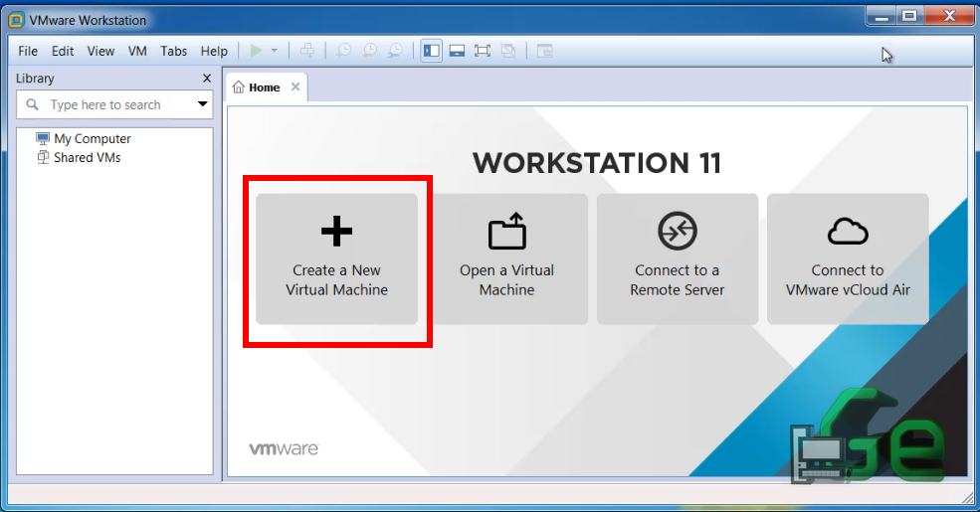Click the search magnifier icon in Library
Image resolution: width=980 pixels, height=512 pixels.
33,105
